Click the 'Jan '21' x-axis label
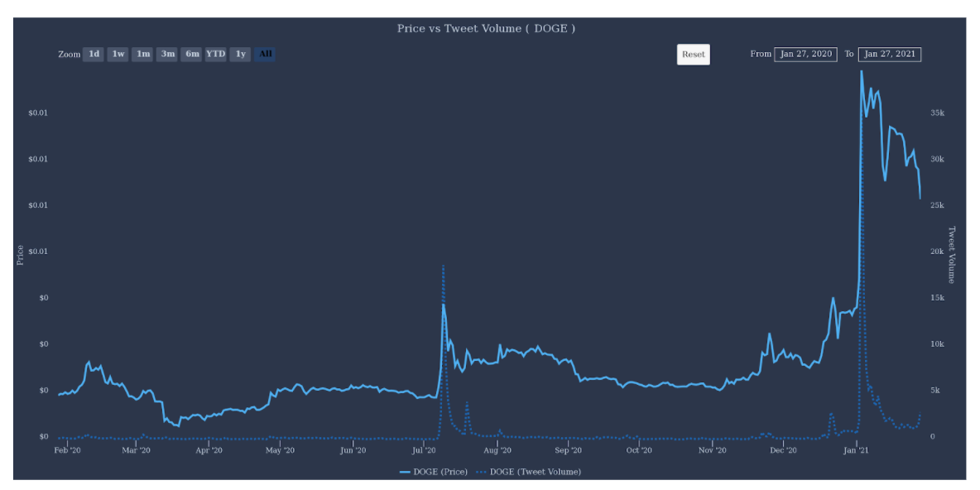The height and width of the screenshot is (490, 980). (857, 450)
